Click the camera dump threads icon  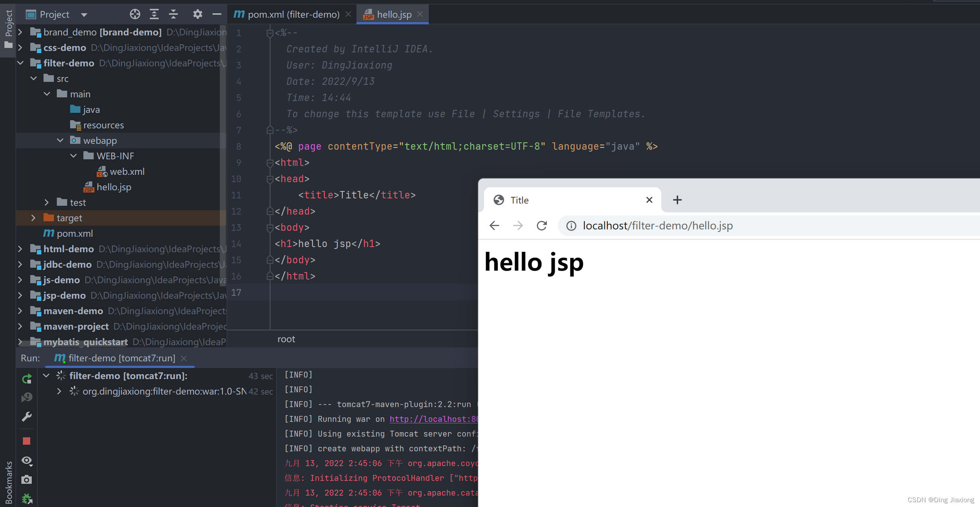(x=27, y=480)
